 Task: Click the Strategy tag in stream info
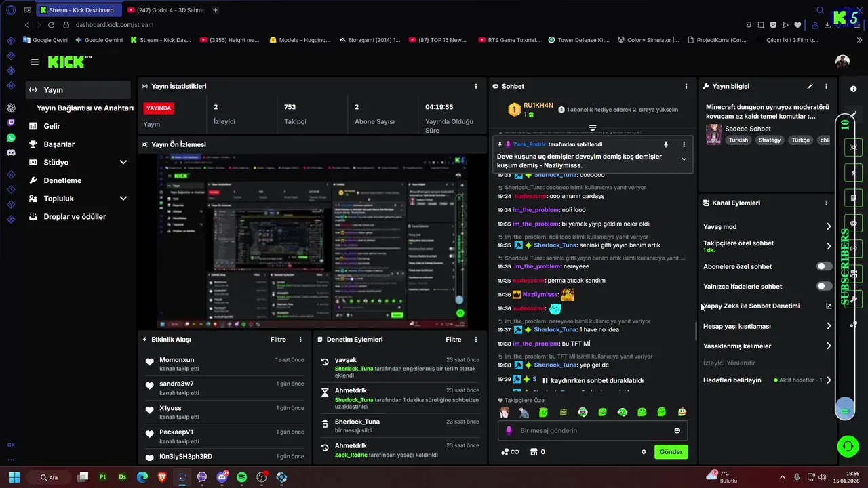click(770, 140)
